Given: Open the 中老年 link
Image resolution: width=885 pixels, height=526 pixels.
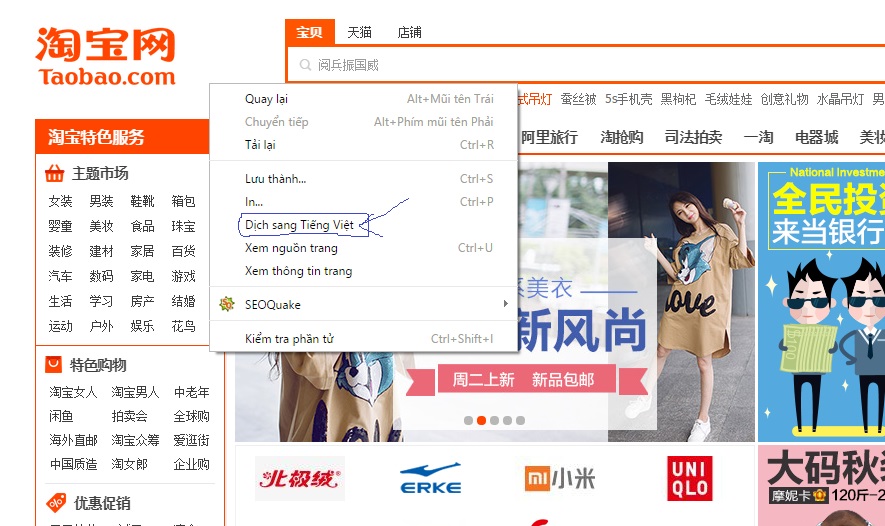Looking at the screenshot, I should coord(191,392).
